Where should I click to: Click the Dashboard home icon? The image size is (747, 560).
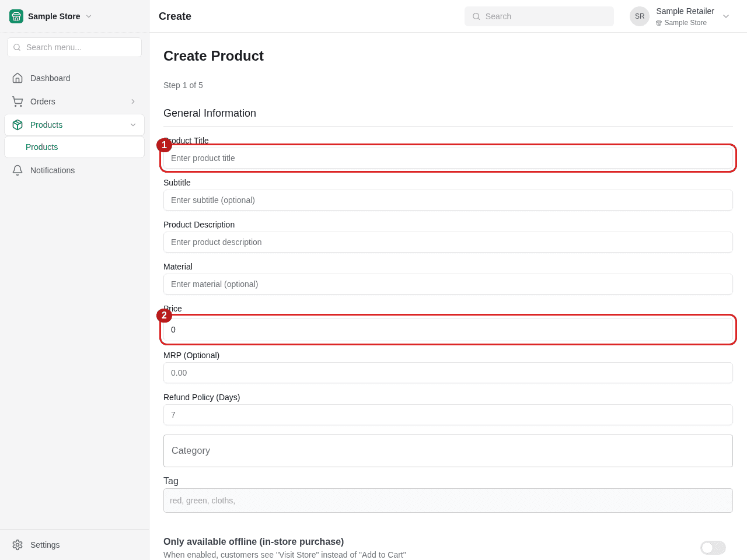pos(18,78)
